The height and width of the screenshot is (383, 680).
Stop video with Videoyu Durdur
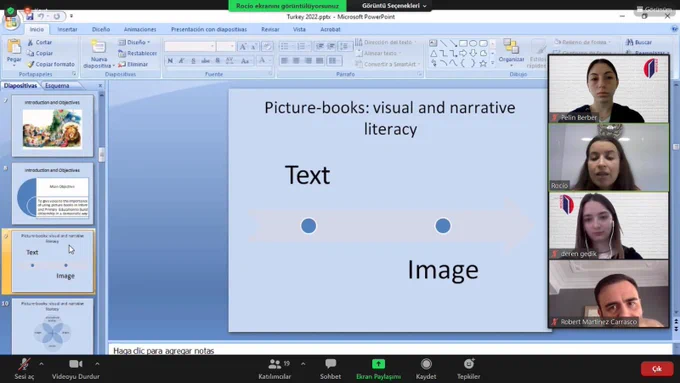coord(76,369)
